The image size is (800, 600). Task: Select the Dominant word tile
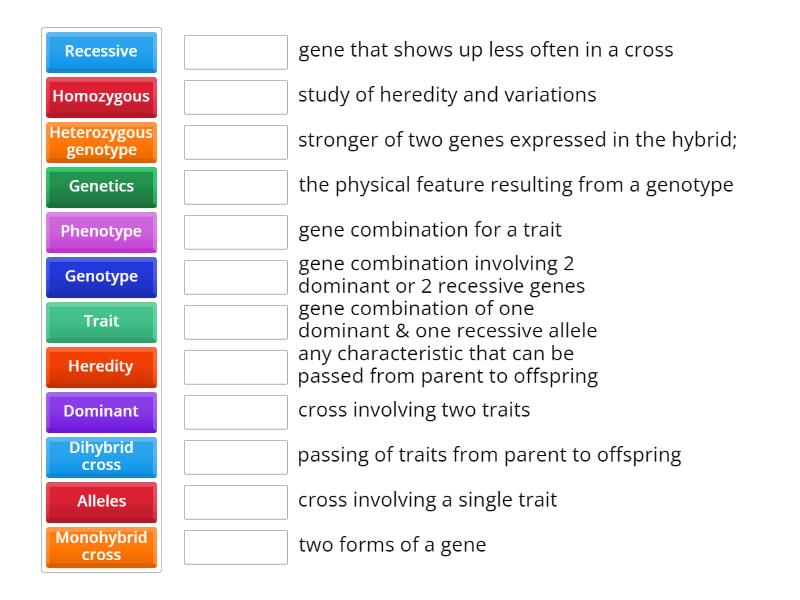[x=100, y=411]
